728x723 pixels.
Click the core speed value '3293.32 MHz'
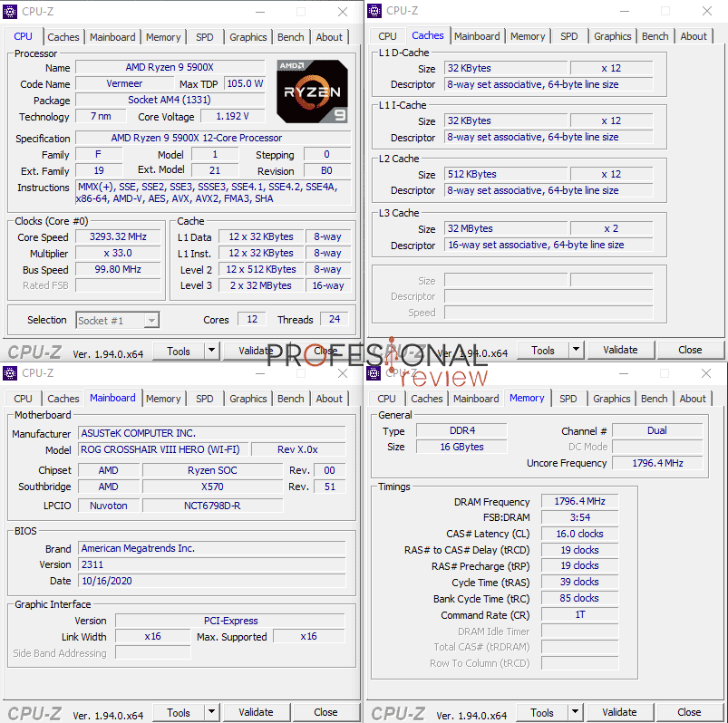coord(118,236)
